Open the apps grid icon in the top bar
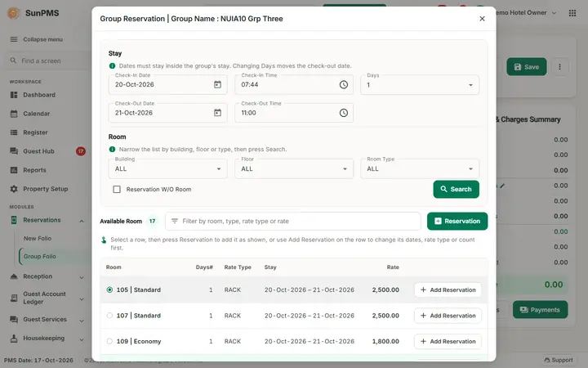588x368 pixels. pos(572,13)
